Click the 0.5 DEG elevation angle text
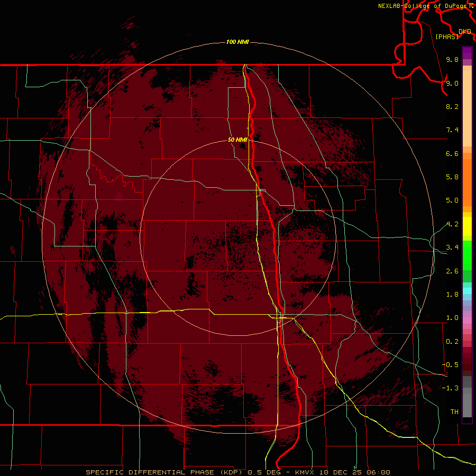 [265, 472]
